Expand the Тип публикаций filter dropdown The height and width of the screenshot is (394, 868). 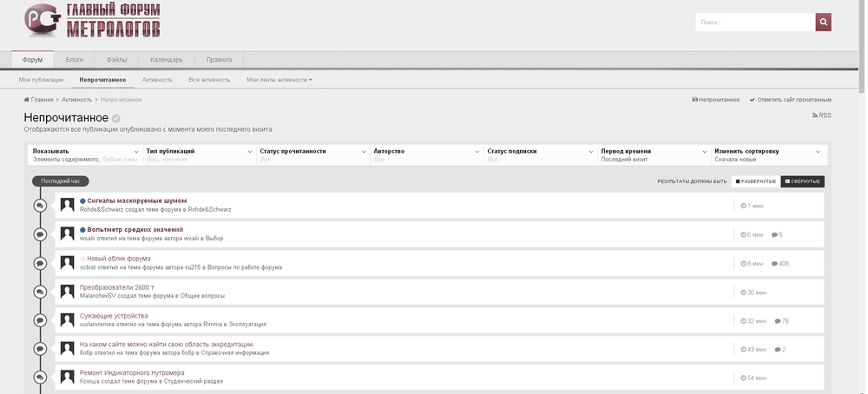pos(249,151)
